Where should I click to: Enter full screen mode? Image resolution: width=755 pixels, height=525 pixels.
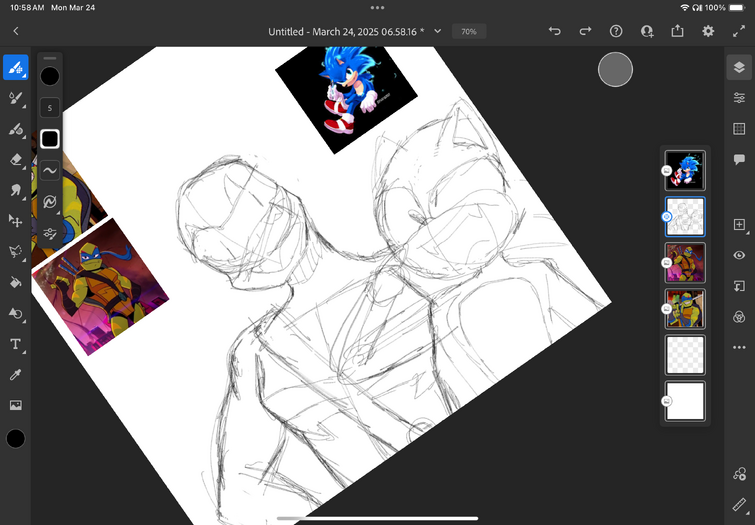pos(739,31)
